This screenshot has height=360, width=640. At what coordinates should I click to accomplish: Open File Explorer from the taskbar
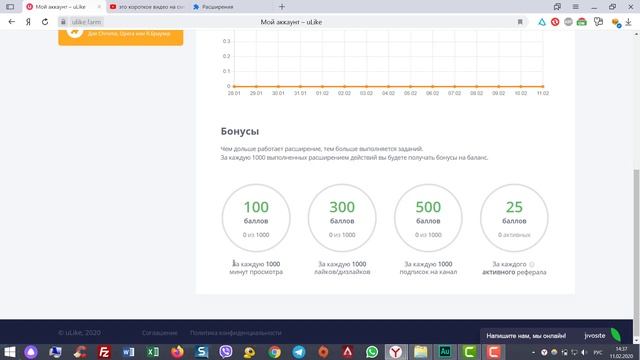click(x=420, y=352)
